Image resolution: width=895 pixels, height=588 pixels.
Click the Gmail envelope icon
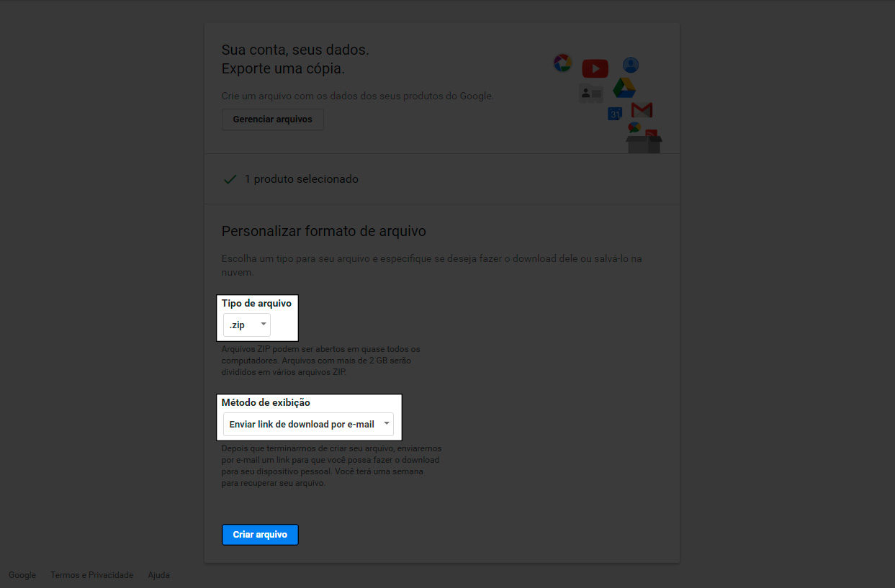pyautogui.click(x=642, y=110)
